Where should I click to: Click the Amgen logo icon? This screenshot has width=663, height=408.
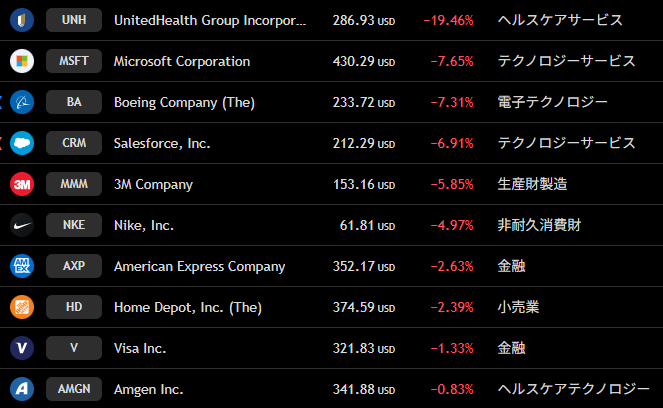click(22, 389)
